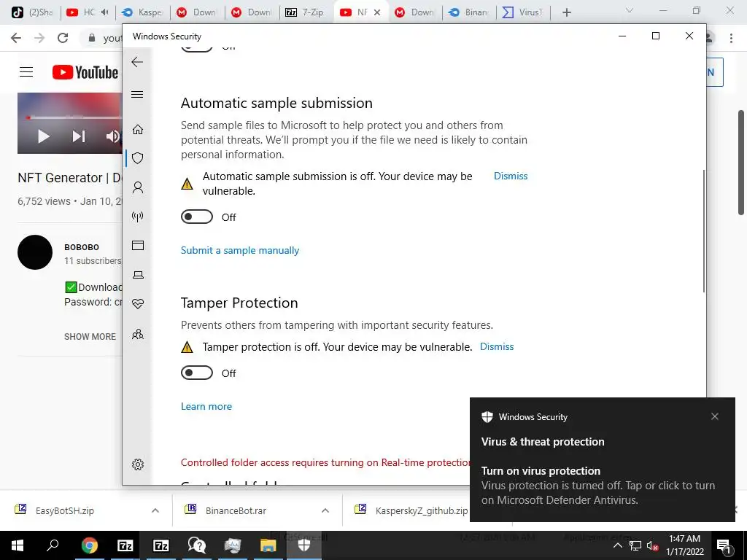Switch to the Binance browser tab

coord(470,12)
